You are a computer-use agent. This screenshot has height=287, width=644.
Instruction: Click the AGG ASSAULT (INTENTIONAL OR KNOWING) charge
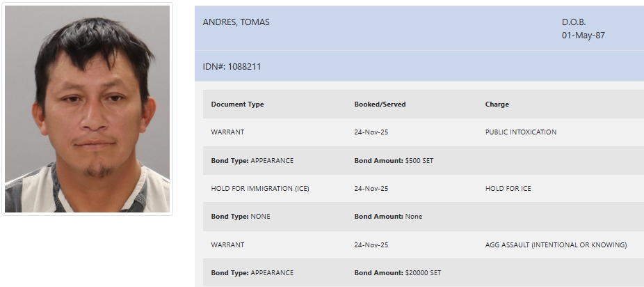point(556,245)
